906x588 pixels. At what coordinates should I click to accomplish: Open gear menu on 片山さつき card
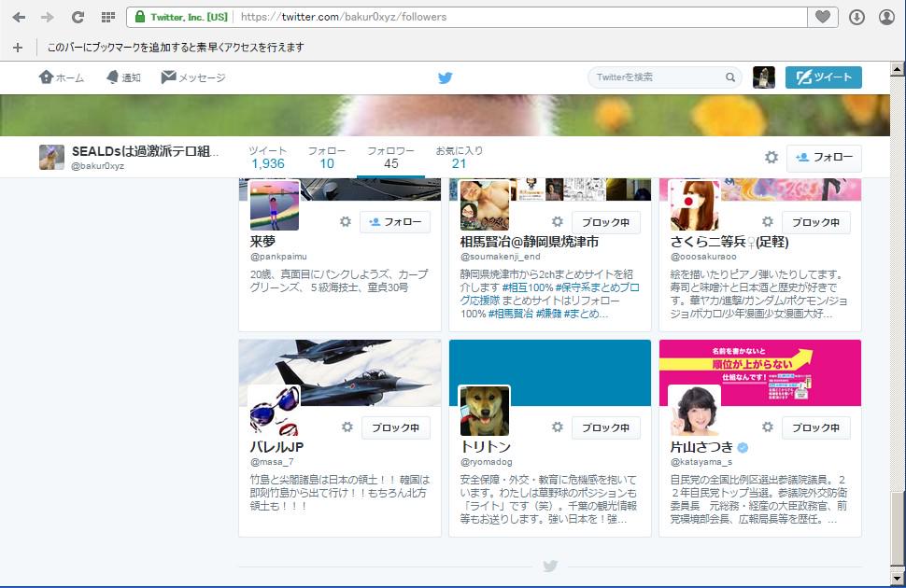point(768,427)
